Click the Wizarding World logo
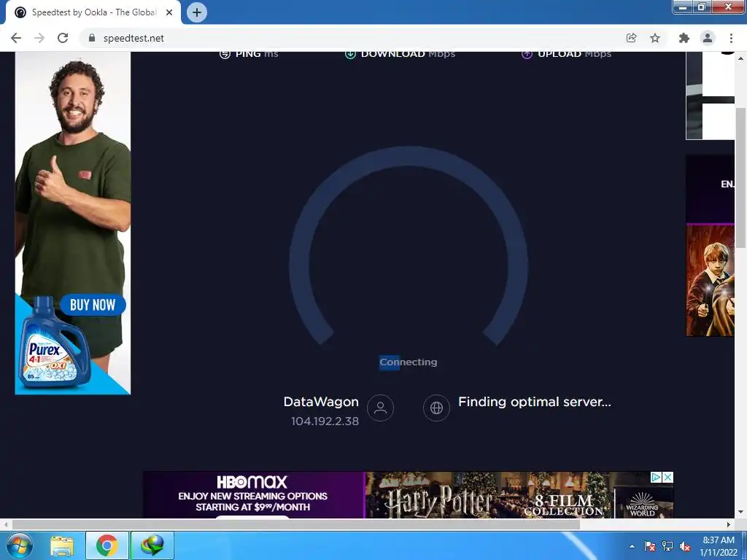This screenshot has width=747, height=560. pyautogui.click(x=643, y=504)
